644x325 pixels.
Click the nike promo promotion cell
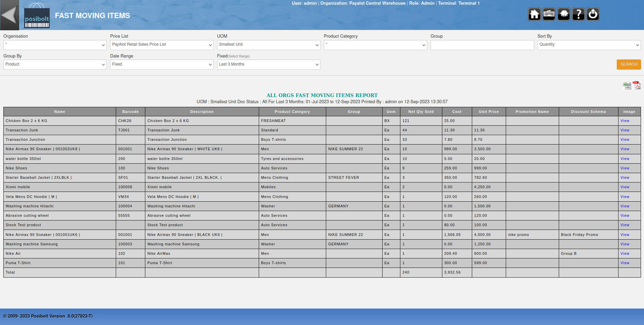click(x=532, y=235)
